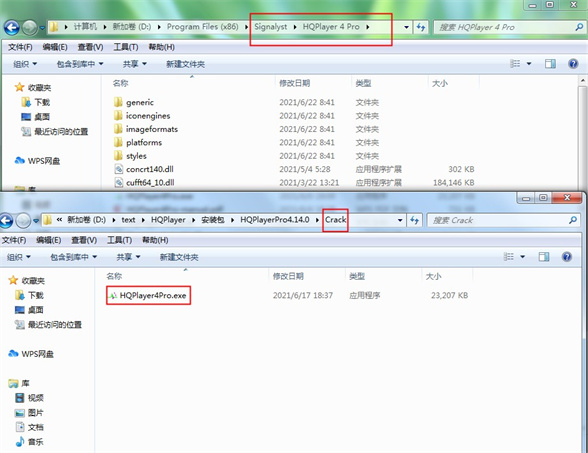Viewport: 588px width, 453px height.
Task: Click the back arrow in the Crack window
Action: (x=6, y=220)
